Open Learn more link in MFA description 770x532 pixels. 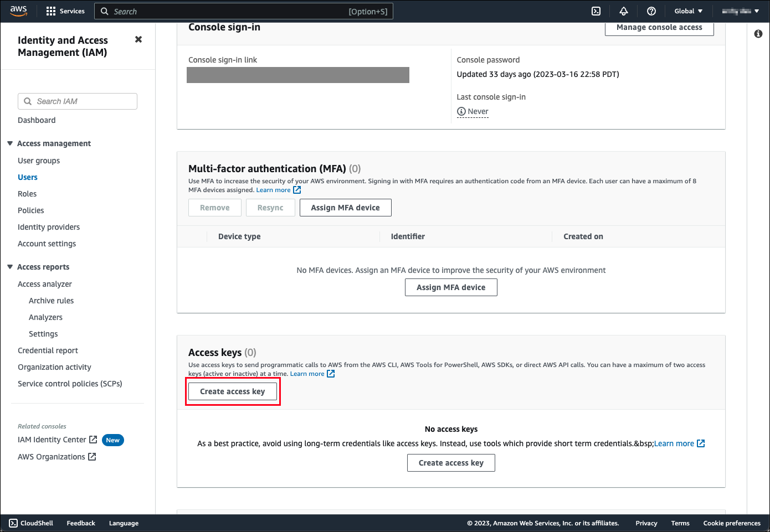click(273, 190)
